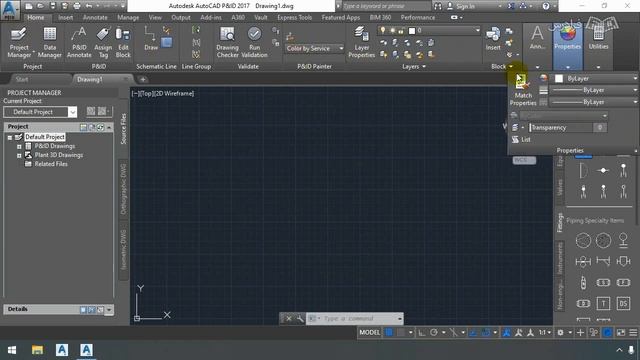Switch to the Annotate ribbon tab

[95, 18]
